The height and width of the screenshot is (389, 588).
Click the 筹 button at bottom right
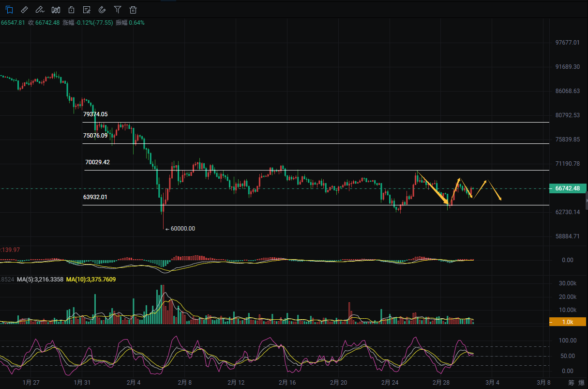(x=571, y=383)
